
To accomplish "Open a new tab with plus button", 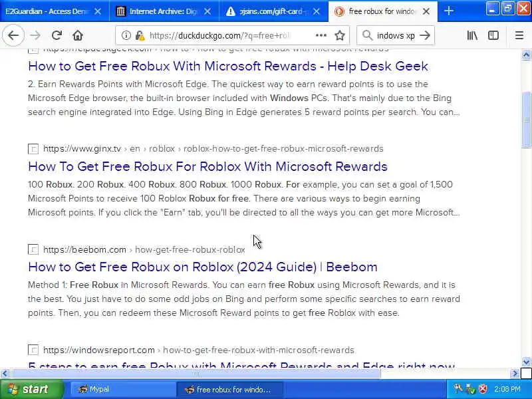I will tap(448, 11).
